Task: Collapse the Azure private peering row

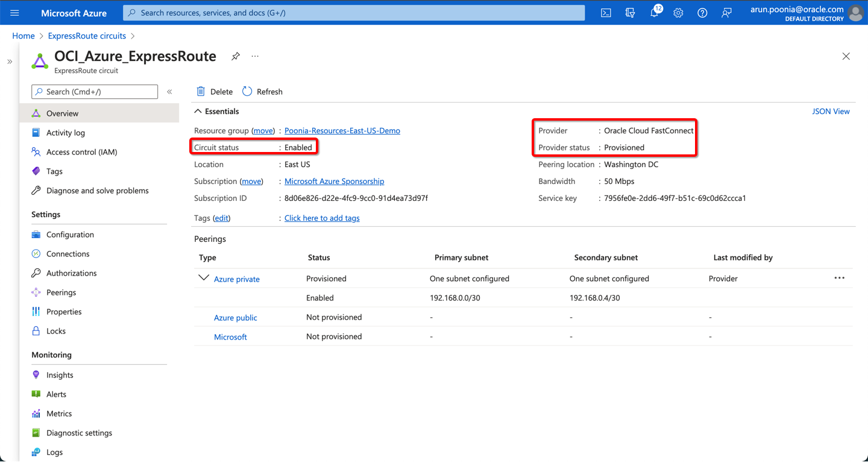Action: tap(204, 278)
